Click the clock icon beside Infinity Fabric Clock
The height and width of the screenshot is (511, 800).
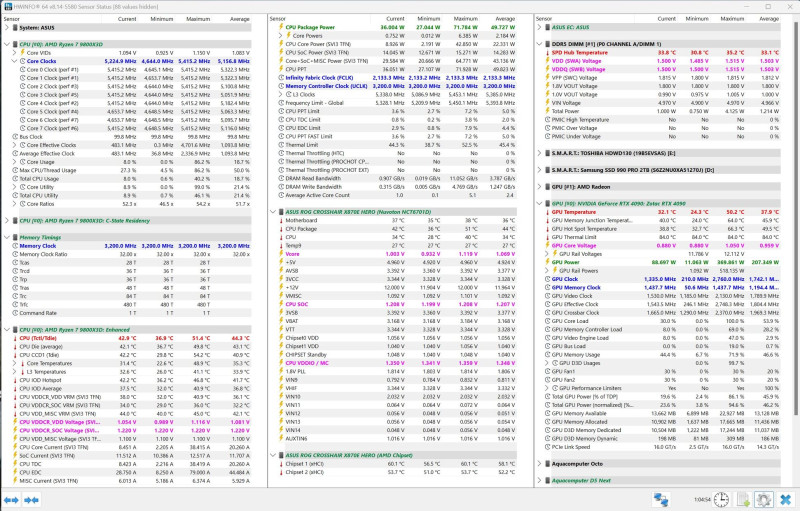pyautogui.click(x=281, y=78)
